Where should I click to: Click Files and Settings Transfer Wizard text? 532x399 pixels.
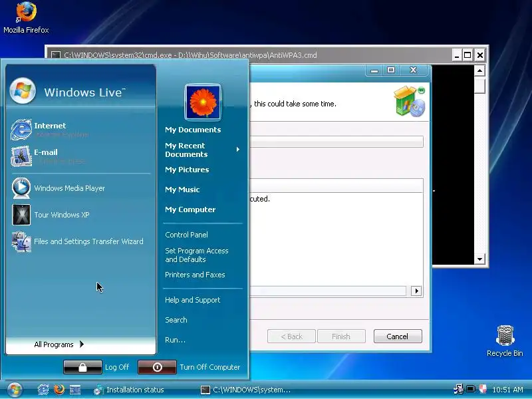pyautogui.click(x=88, y=241)
